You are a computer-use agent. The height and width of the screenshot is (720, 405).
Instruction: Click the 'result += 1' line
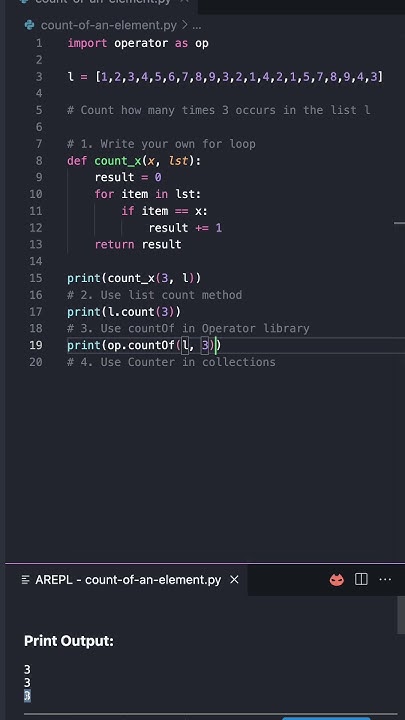(x=185, y=228)
